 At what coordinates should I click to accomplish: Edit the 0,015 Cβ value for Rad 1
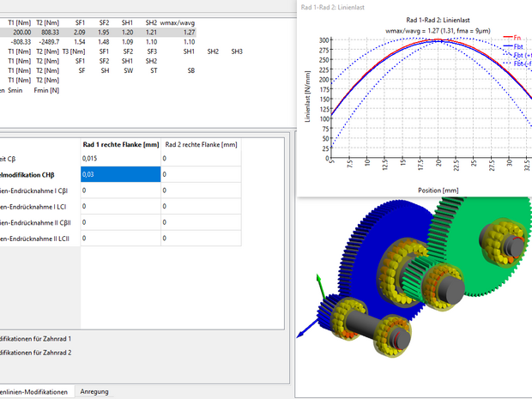pyautogui.click(x=120, y=159)
